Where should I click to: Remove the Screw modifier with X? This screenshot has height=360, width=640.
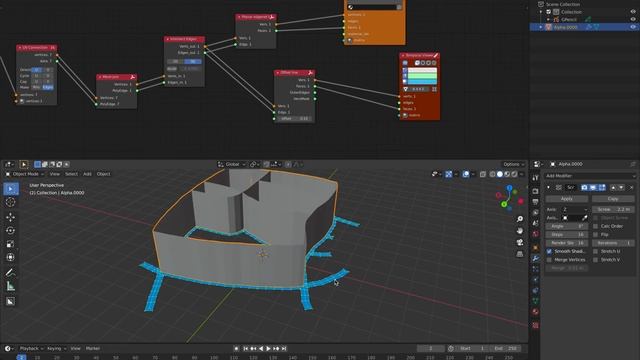pos(631,187)
